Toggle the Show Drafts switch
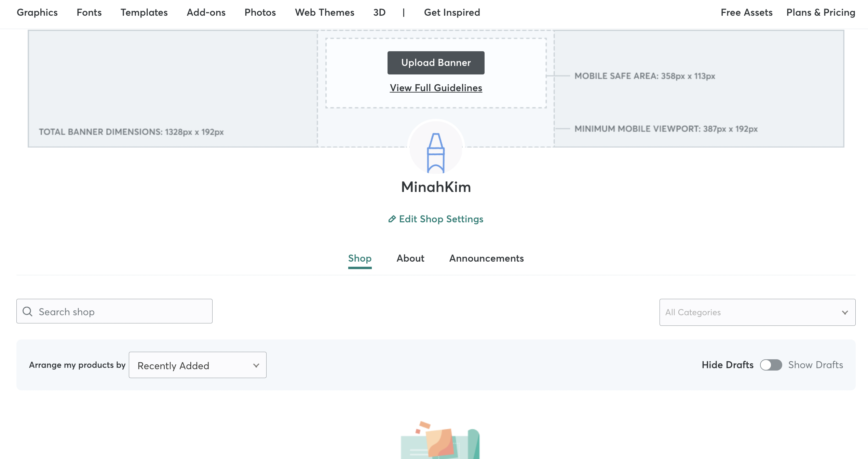This screenshot has width=868, height=459. pos(771,365)
